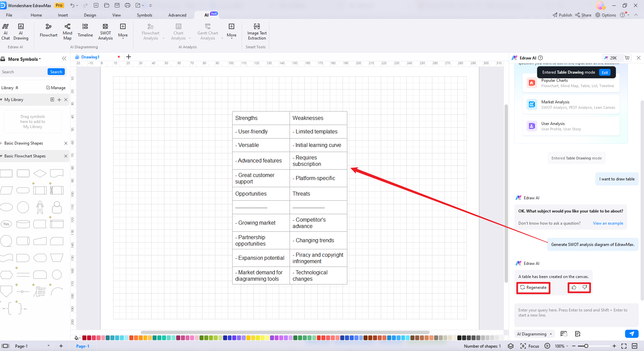
Task: Collapse the symbols panel with double chevron
Action: point(64,59)
